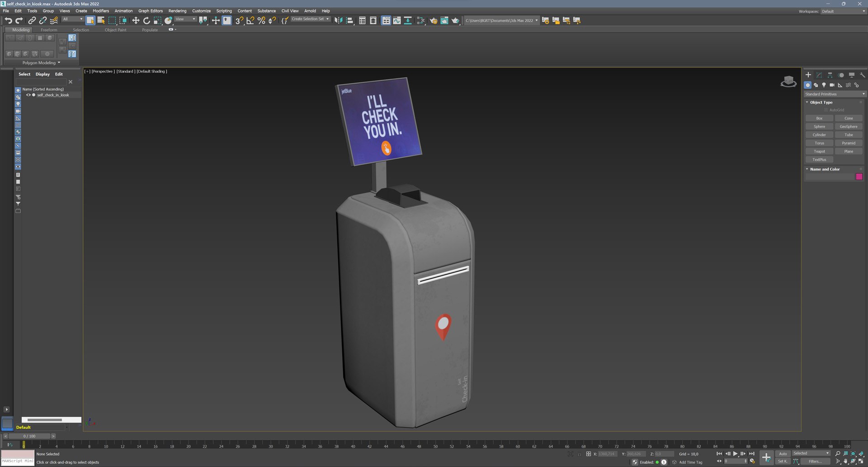The image size is (868, 467).
Task: Open the pink object color swatch
Action: point(859,176)
